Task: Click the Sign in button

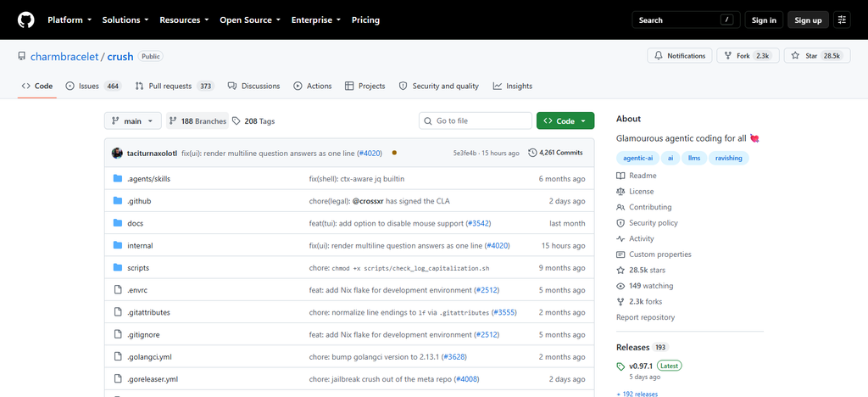Action: [x=764, y=20]
